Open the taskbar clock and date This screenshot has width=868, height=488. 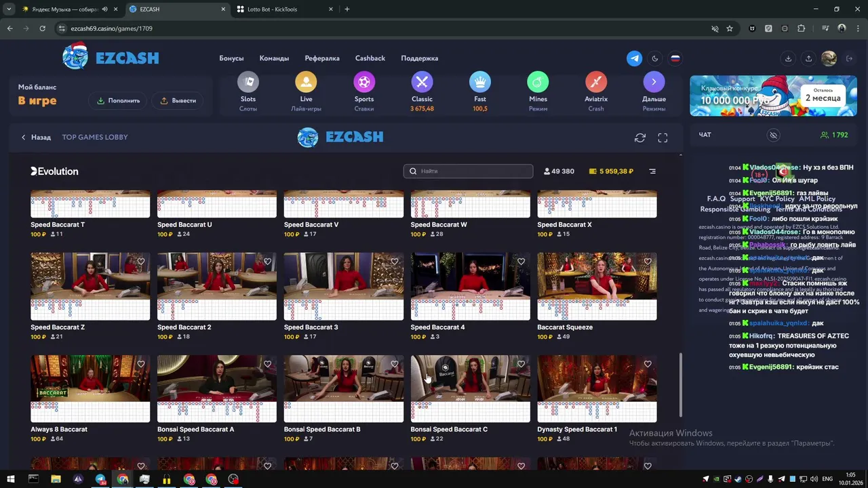(x=850, y=479)
